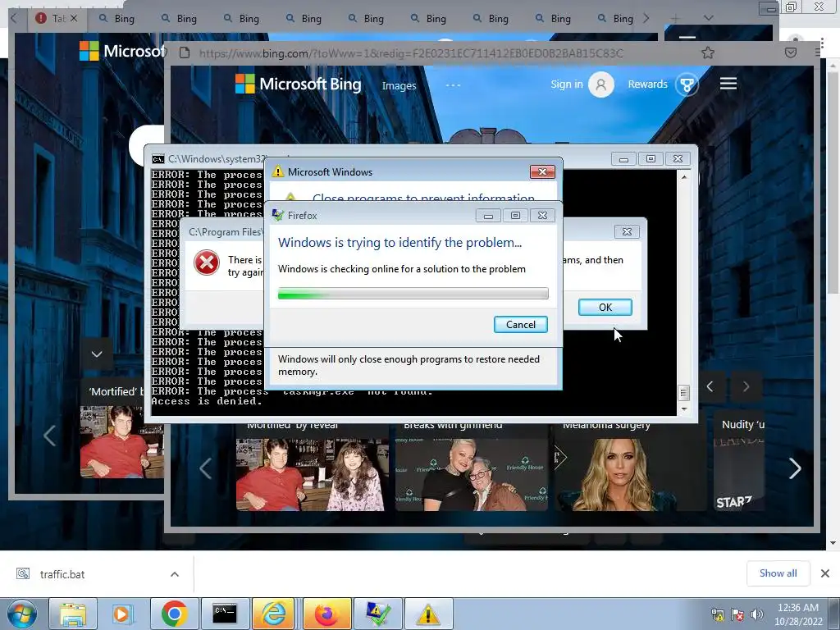Click the Bing account avatar icon
840x630 pixels.
coord(601,84)
